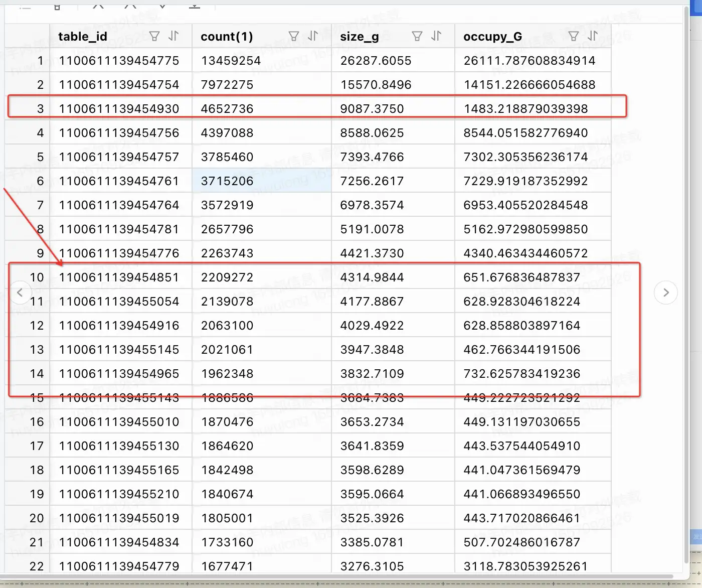Open the filter for the table_id column

154,36
